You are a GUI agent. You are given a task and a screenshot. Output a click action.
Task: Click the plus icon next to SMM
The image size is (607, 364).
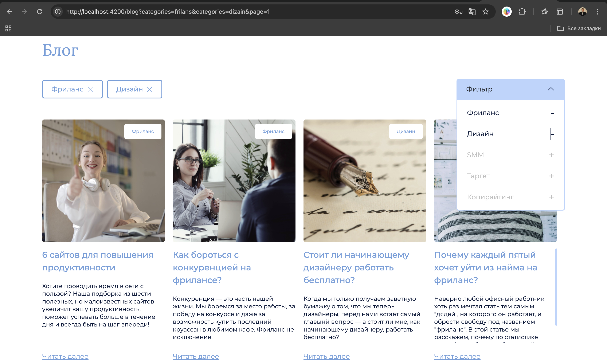click(x=551, y=155)
